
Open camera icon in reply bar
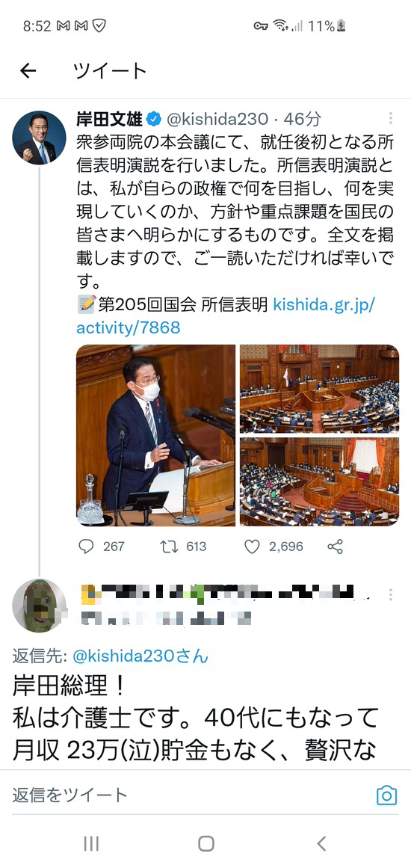pos(386,795)
